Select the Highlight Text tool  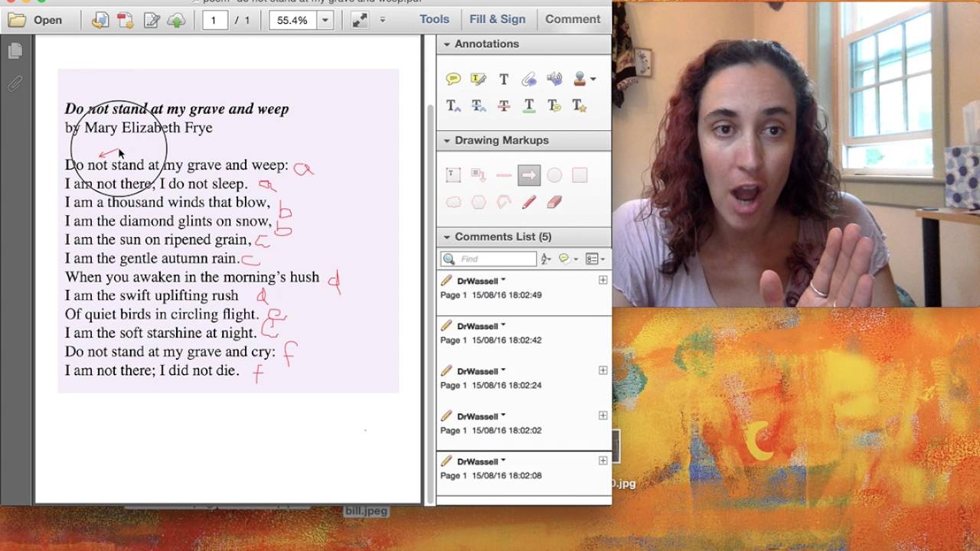click(479, 79)
